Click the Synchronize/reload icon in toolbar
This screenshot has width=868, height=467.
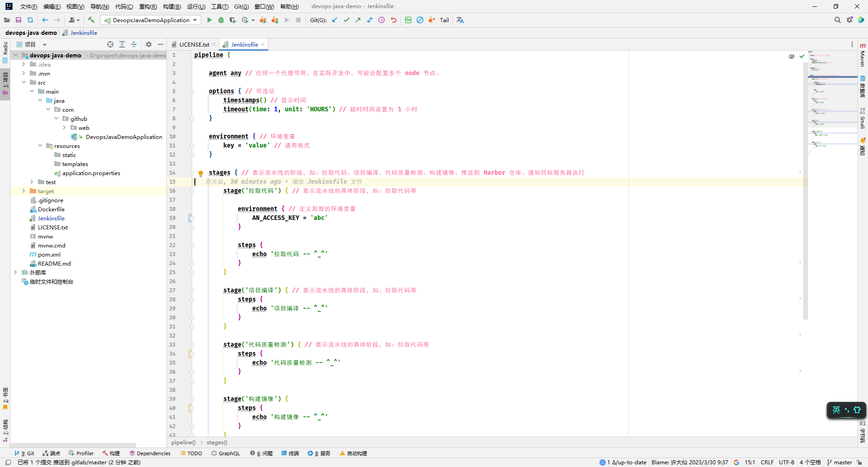pos(30,20)
